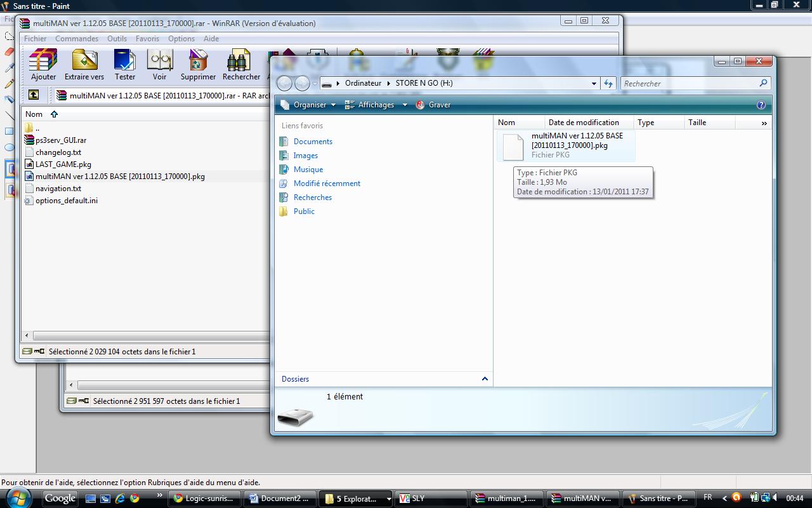This screenshot has height=508, width=812.
Task: Select the Paint ellipse tool
Action: click(x=9, y=147)
